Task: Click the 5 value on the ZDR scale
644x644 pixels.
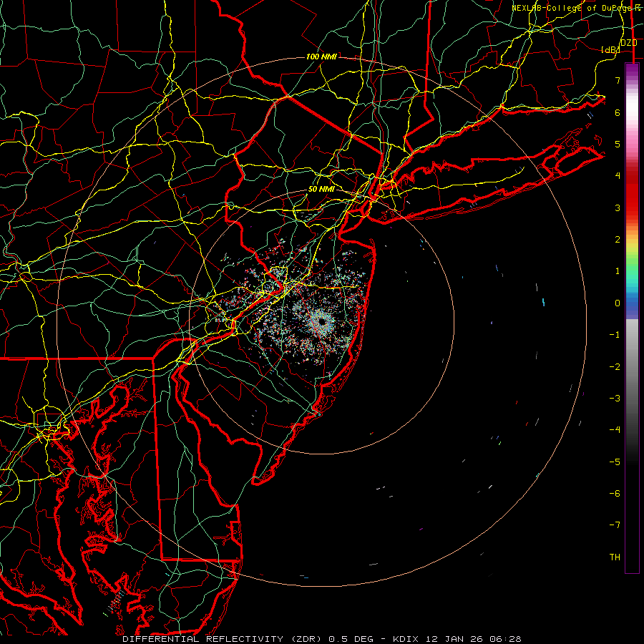Action: (x=618, y=144)
